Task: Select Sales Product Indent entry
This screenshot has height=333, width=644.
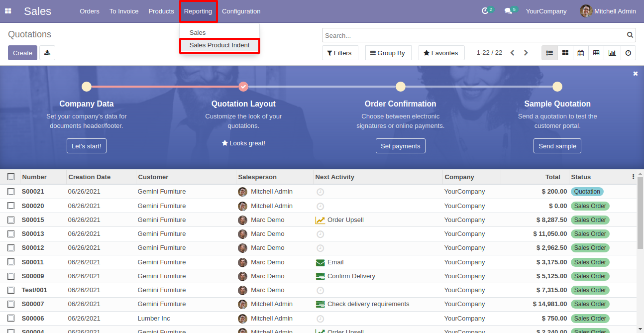Action: coord(219,45)
